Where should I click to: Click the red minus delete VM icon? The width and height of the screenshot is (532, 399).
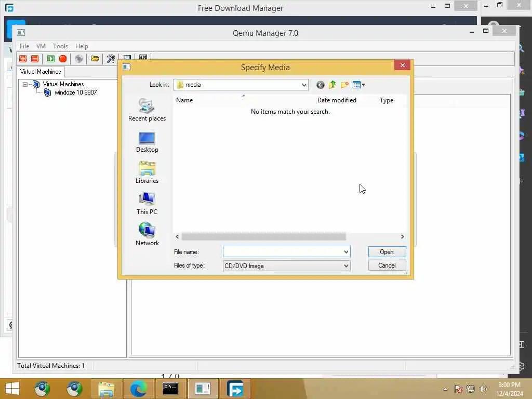pyautogui.click(x=35, y=59)
